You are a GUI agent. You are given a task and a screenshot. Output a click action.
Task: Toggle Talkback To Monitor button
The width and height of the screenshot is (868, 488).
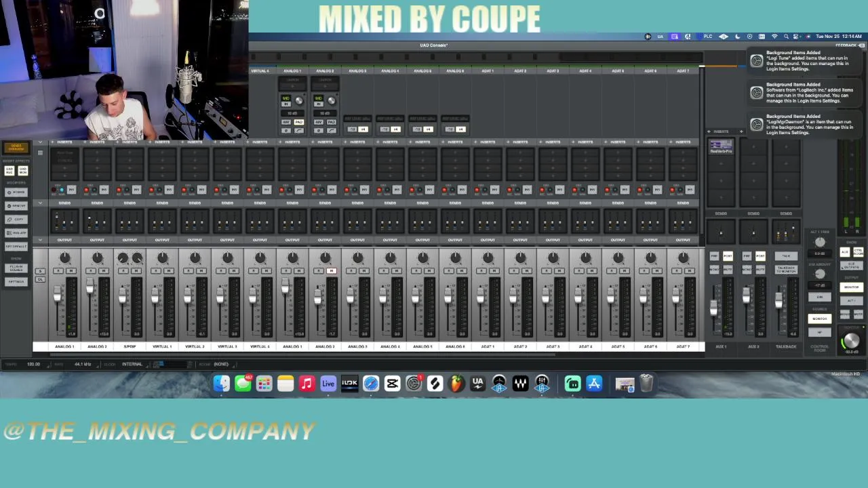[x=786, y=269]
